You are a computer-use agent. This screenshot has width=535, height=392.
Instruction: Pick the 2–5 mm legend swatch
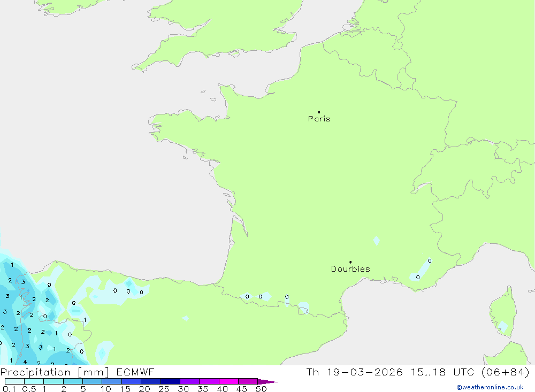click(x=73, y=381)
